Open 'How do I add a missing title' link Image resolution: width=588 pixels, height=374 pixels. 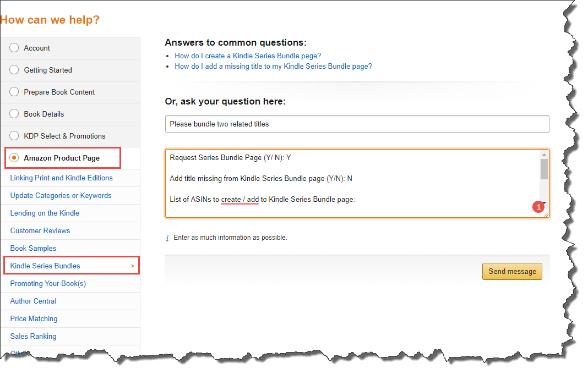coord(274,67)
